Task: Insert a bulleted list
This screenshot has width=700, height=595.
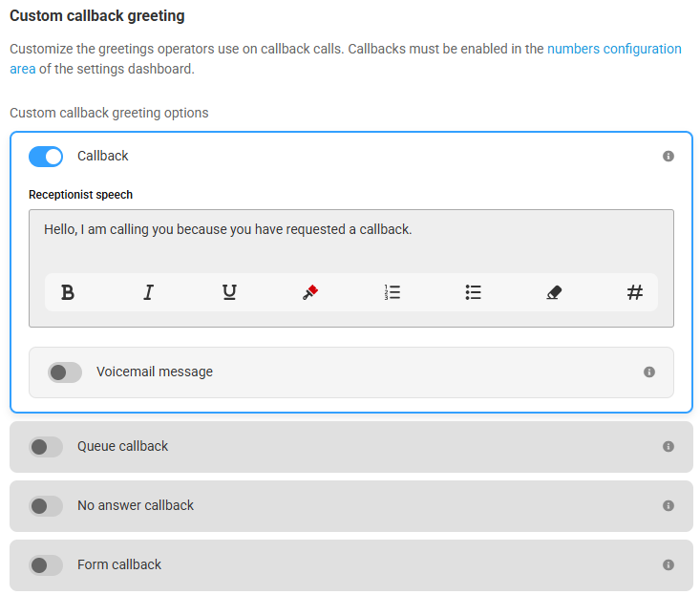Action: coord(474,292)
